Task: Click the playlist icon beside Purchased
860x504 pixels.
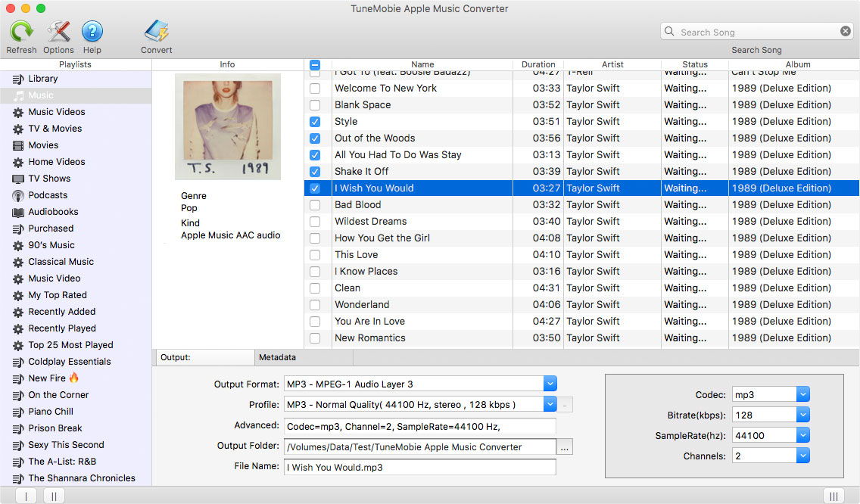Action: (18, 229)
